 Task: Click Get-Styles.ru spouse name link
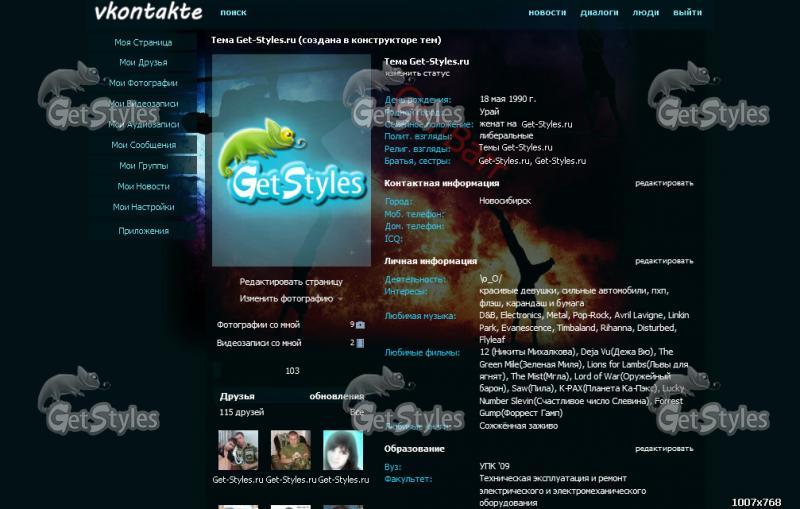pyautogui.click(x=547, y=124)
